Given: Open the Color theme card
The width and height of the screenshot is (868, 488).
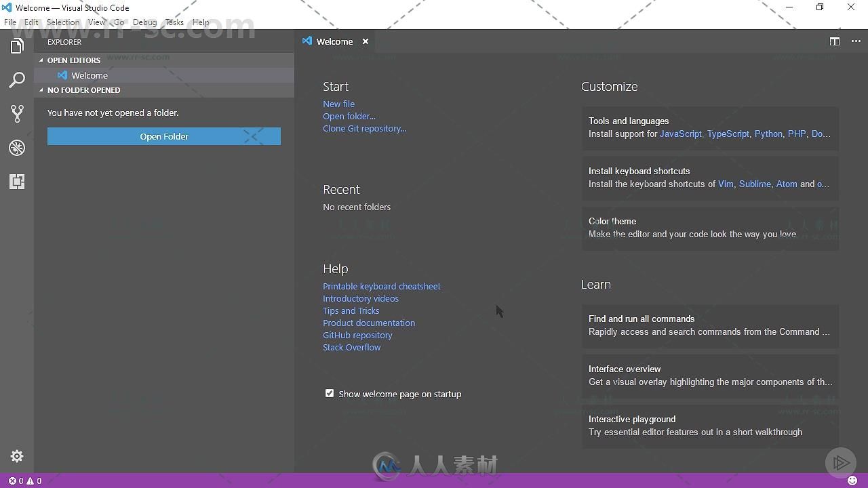Looking at the screenshot, I should pyautogui.click(x=710, y=228).
